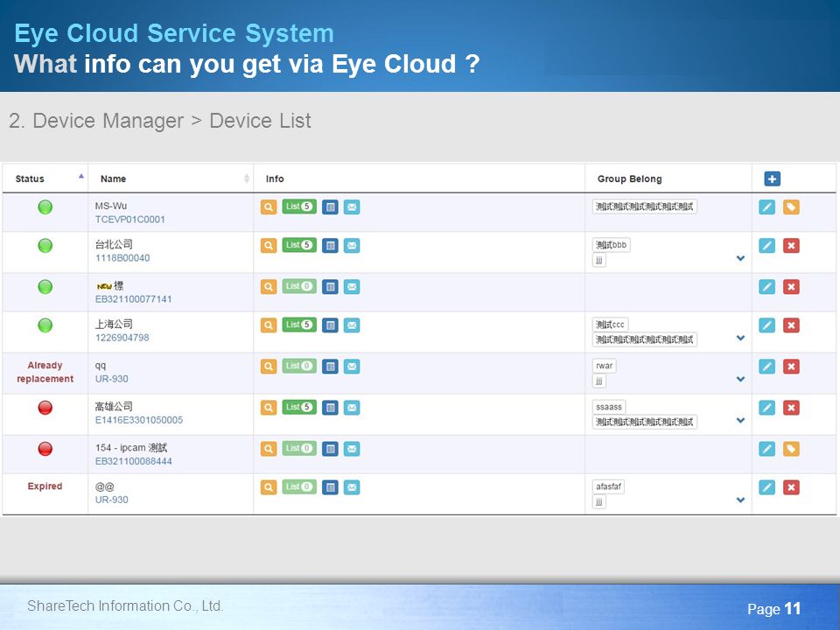Click the List 0 button in the qq row
840x630 pixels.
click(299, 366)
